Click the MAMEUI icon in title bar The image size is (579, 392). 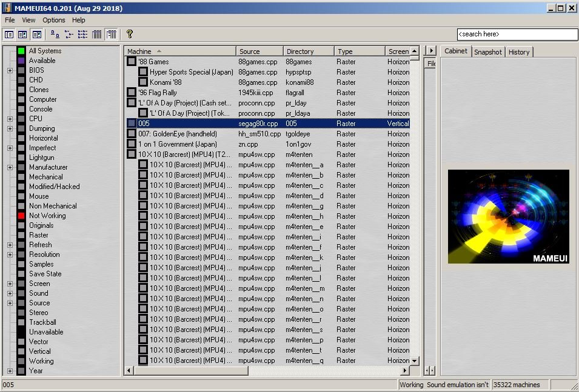coord(7,8)
